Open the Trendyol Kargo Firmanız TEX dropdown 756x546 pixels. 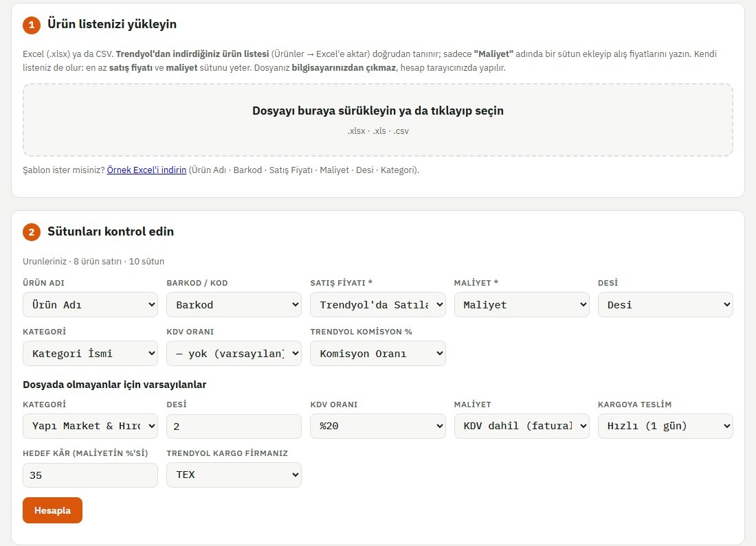[234, 475]
